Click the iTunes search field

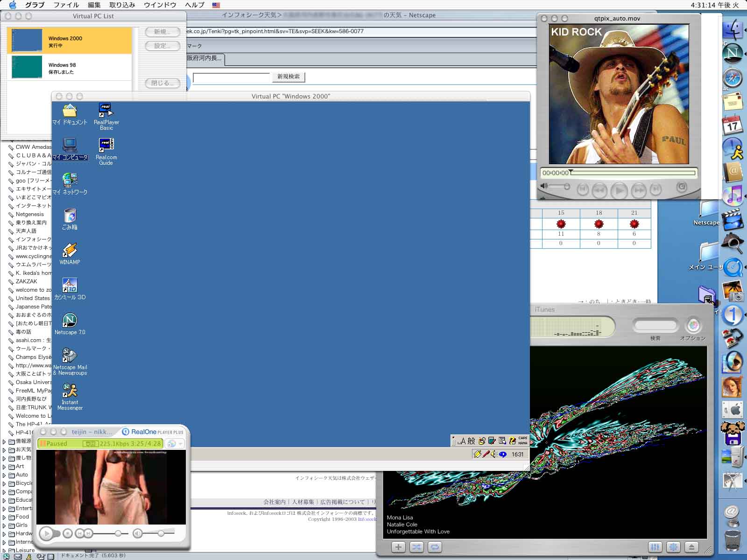click(x=655, y=325)
